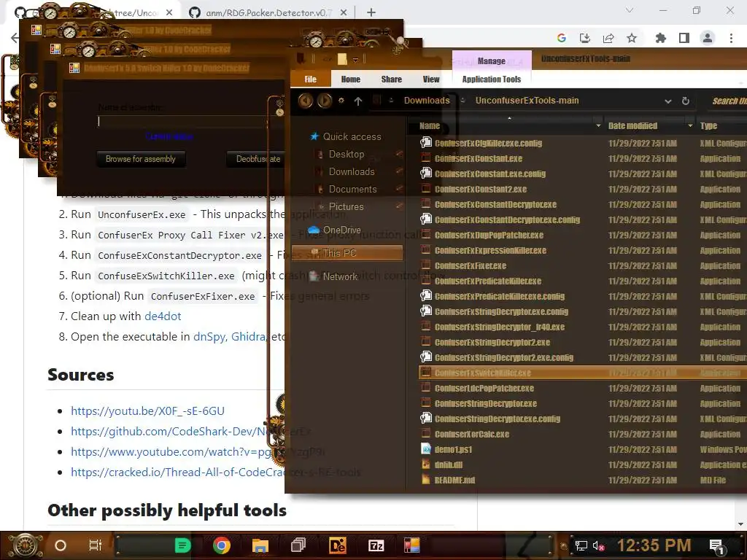The width and height of the screenshot is (747, 560).
Task: Open the Share ribbon tab
Action: pos(392,79)
